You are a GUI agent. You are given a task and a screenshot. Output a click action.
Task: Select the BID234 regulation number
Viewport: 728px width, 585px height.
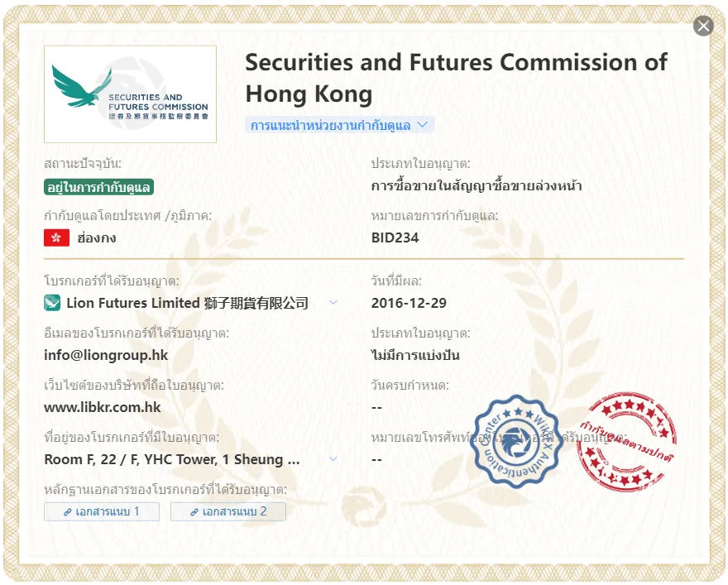click(395, 237)
